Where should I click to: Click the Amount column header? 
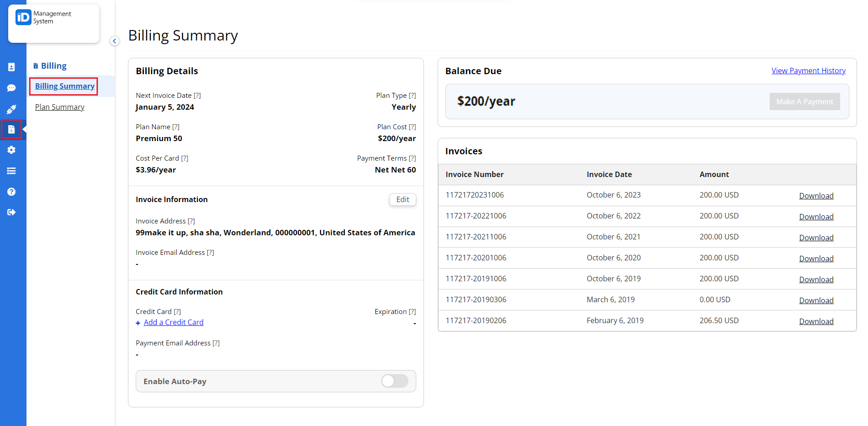pyautogui.click(x=714, y=174)
